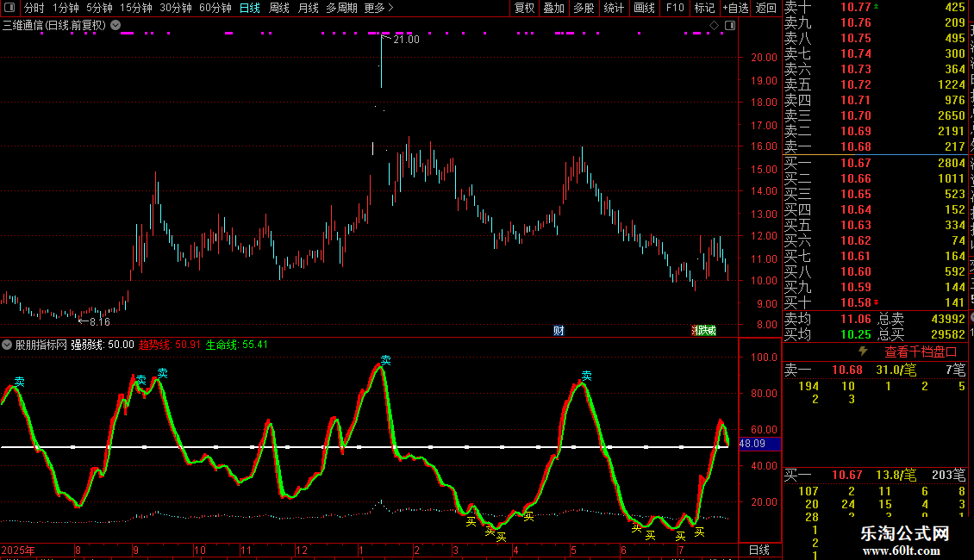Click sell-queue order size 194
974x560 pixels.
coord(809,386)
